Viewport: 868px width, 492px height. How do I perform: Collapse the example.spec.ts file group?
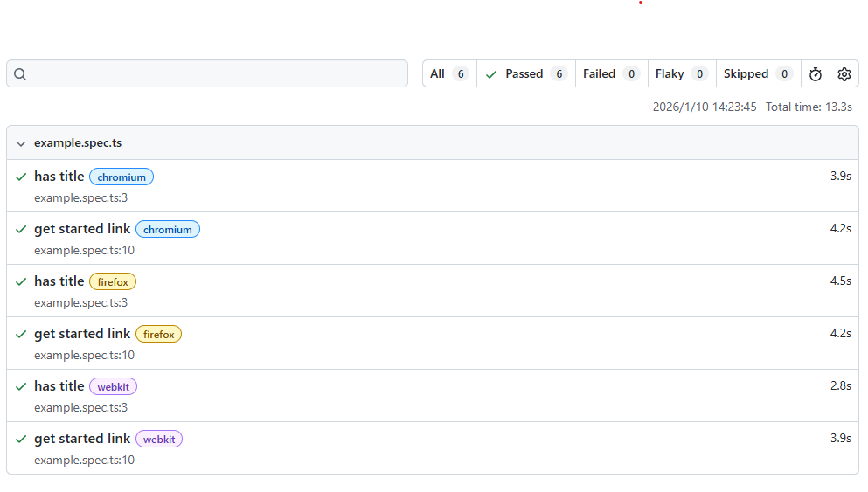21,143
